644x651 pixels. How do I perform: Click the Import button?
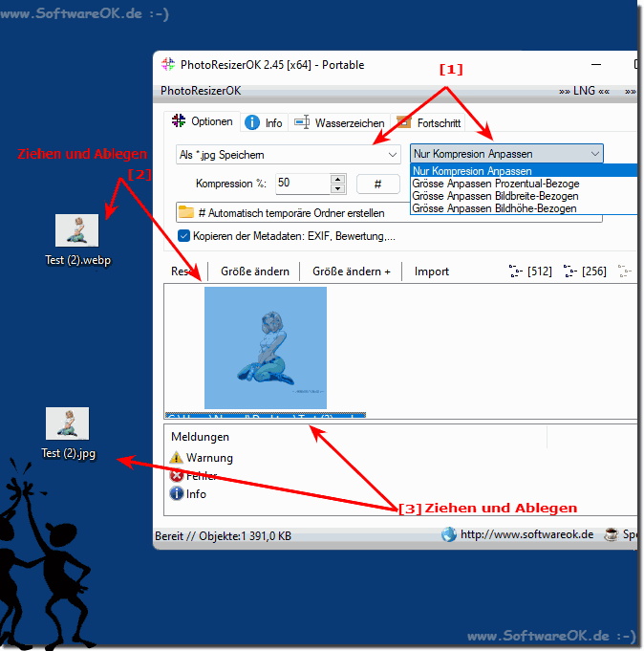pos(432,271)
